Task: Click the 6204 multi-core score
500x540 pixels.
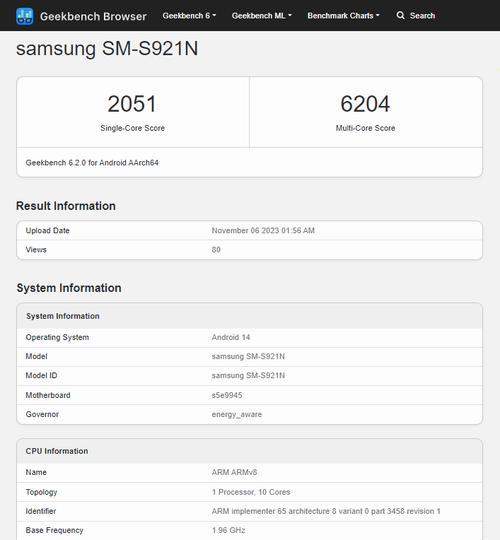Action: tap(365, 104)
